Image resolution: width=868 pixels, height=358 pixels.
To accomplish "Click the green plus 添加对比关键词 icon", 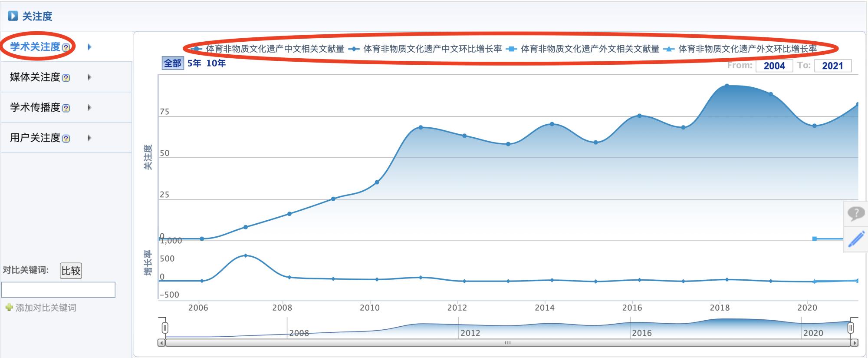I will (9, 308).
